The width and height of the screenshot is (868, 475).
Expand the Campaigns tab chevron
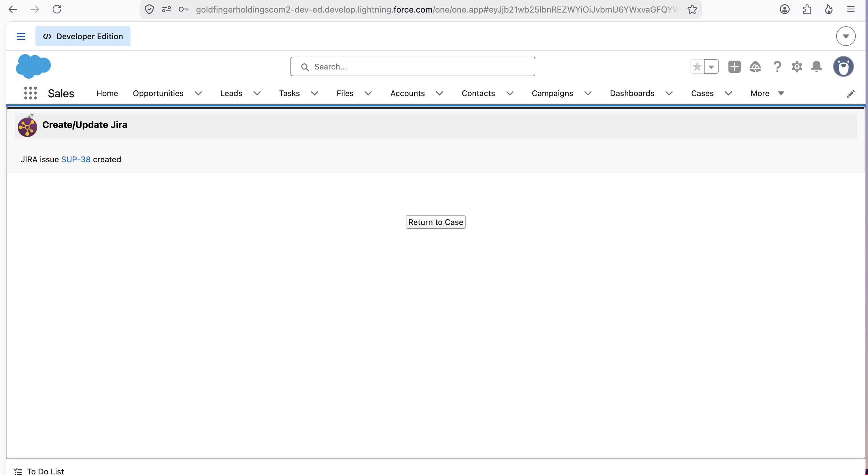(x=587, y=93)
